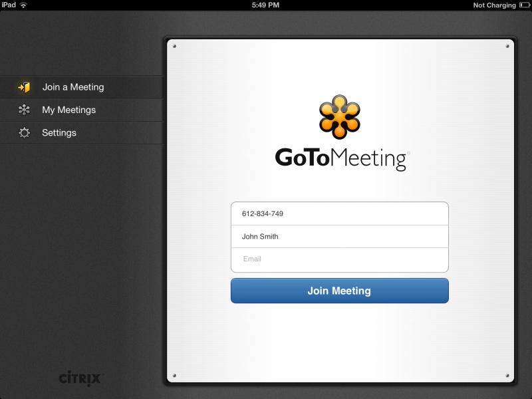Image resolution: width=532 pixels, height=399 pixels.
Task: Click the Join a Meeting door icon
Action: coord(24,87)
